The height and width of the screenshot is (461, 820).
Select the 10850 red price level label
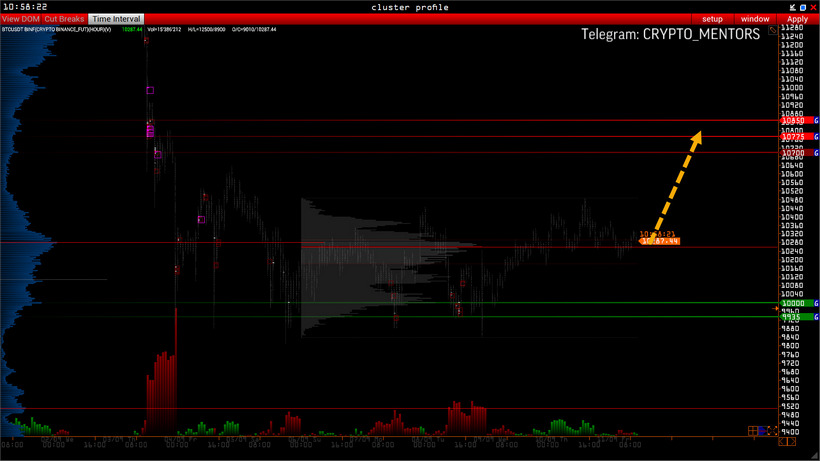(795, 121)
